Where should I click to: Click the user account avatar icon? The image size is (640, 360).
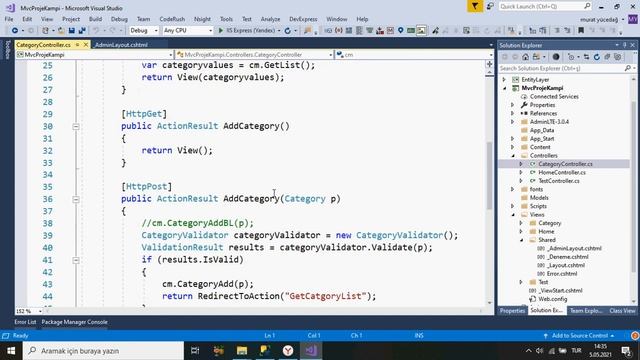click(x=633, y=19)
